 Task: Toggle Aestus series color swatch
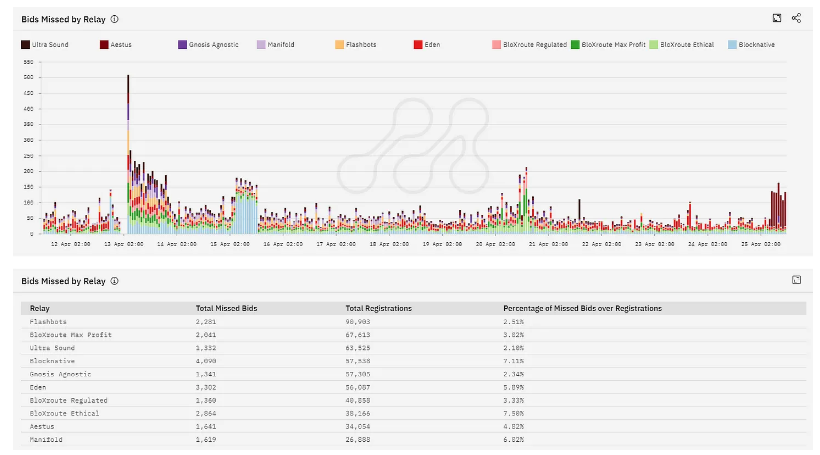(104, 44)
